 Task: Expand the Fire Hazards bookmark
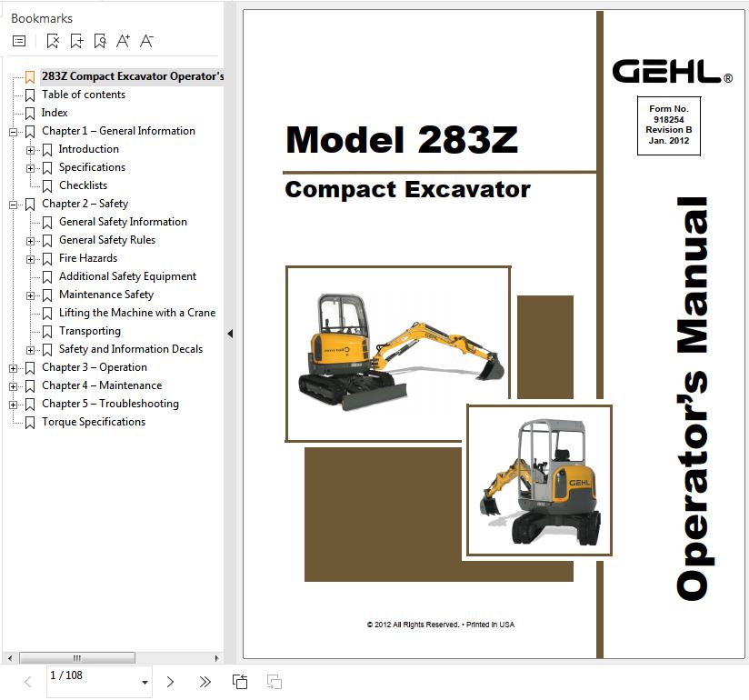coord(30,259)
